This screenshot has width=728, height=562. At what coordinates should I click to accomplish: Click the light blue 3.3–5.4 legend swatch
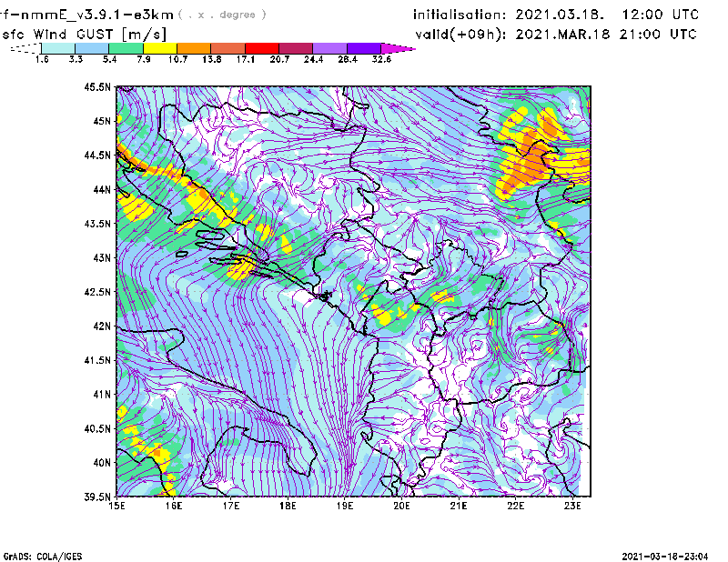(93, 48)
